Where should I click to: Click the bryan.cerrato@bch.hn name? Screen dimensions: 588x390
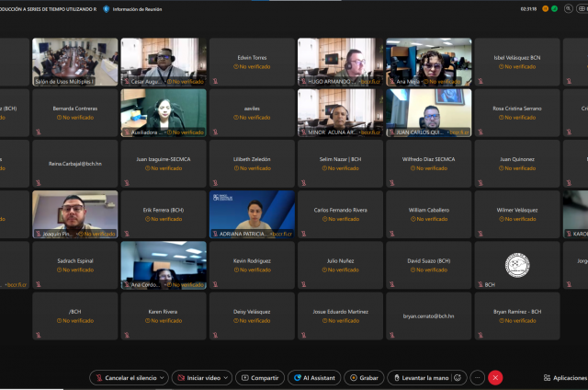pyautogui.click(x=429, y=316)
